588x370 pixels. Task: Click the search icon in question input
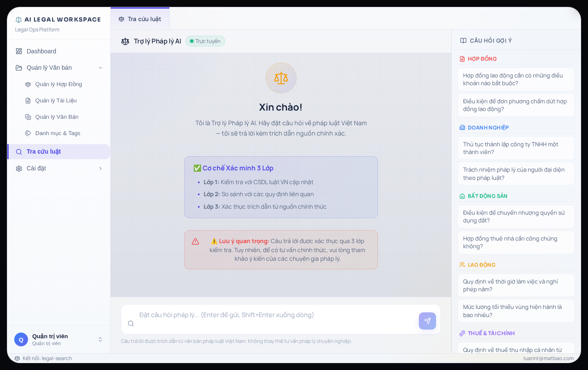point(131,324)
